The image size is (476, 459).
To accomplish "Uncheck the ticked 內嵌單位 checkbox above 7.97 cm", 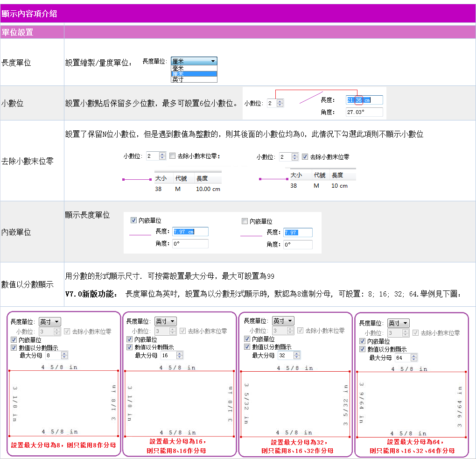I will point(133,220).
